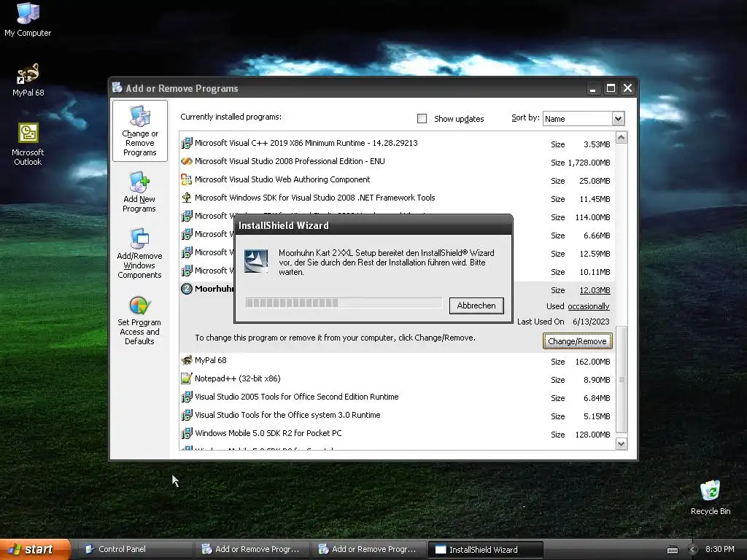Click Visual Studio 2008 Professional Edition icon
This screenshot has height=560, width=747.
click(x=186, y=161)
